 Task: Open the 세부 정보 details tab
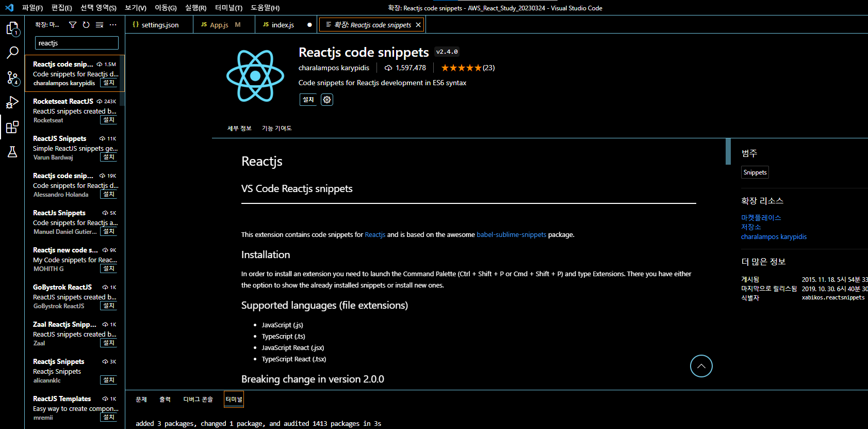[239, 128]
